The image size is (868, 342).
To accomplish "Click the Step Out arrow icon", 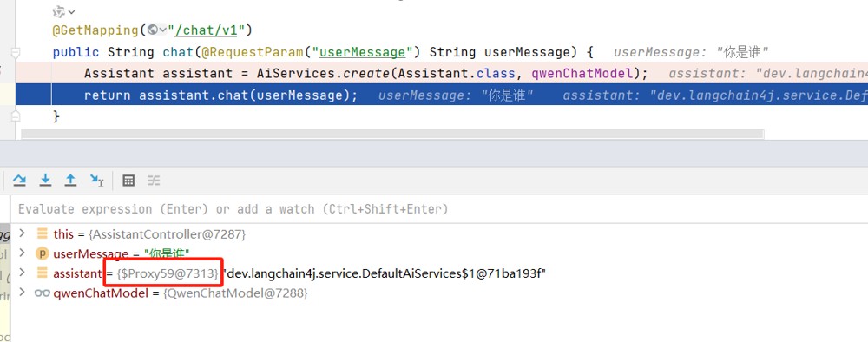I will click(70, 181).
